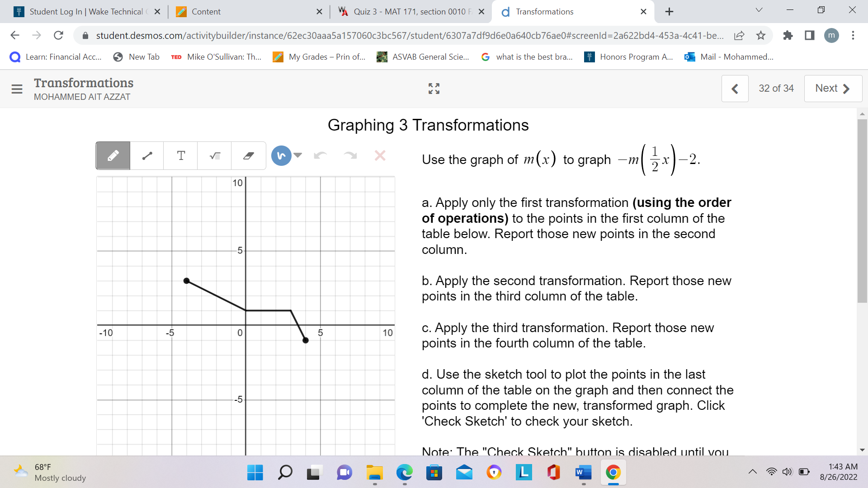Screen dimensions: 868x488
Task: Select the Line segment tool
Action: (146, 155)
